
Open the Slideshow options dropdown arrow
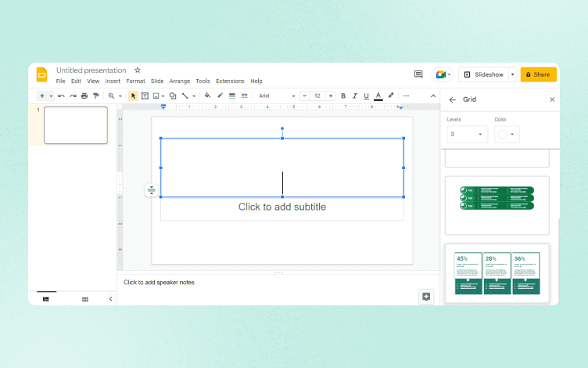pos(513,74)
